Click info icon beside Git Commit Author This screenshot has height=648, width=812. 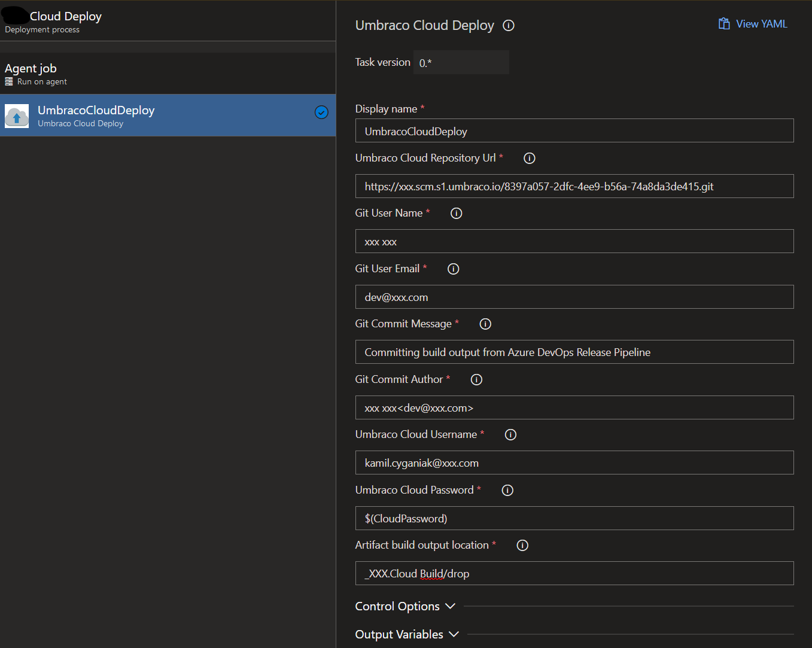point(476,379)
